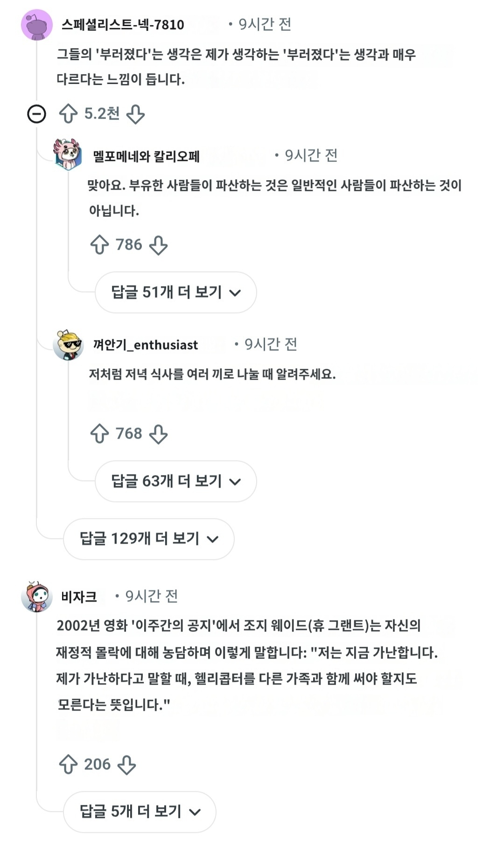Downvote the comment with 206 votes
The image size is (504, 846).
(126, 764)
